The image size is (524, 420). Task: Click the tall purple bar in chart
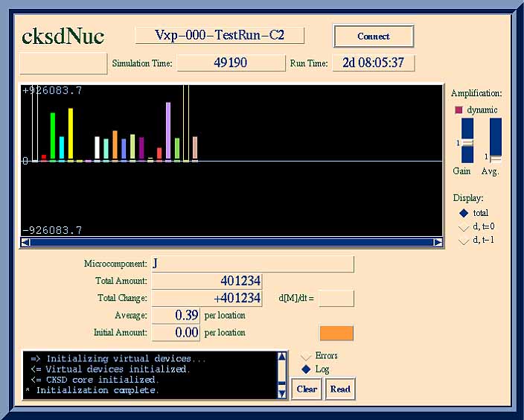(168, 131)
